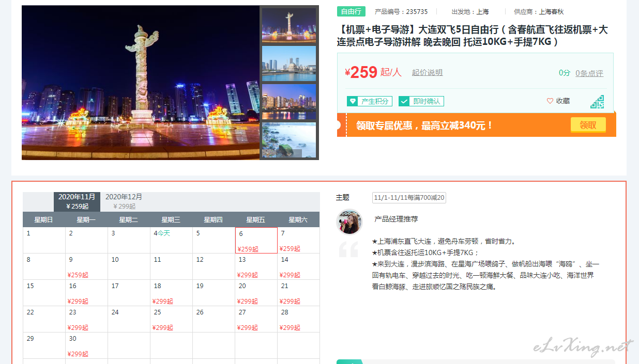Show the rocky seashore thumbnail
Image resolution: width=639 pixels, height=364 pixels.
click(289, 140)
